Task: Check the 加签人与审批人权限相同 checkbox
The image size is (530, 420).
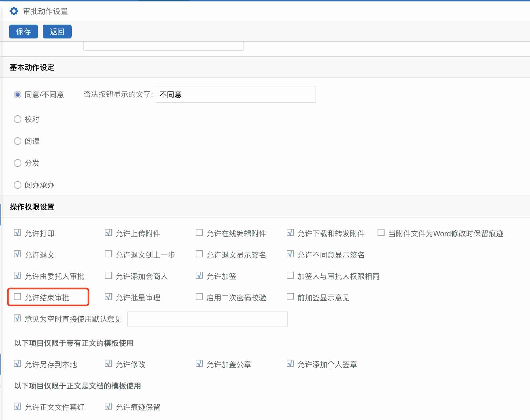Action: [290, 275]
